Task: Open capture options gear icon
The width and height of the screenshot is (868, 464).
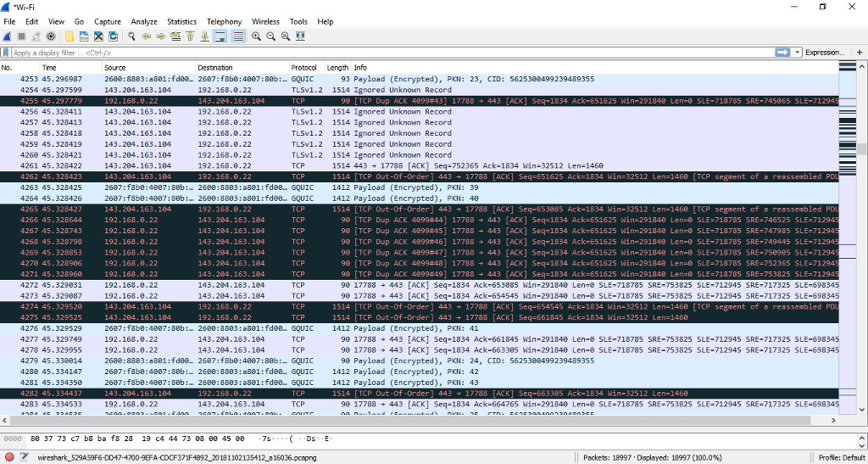Action: (51, 36)
